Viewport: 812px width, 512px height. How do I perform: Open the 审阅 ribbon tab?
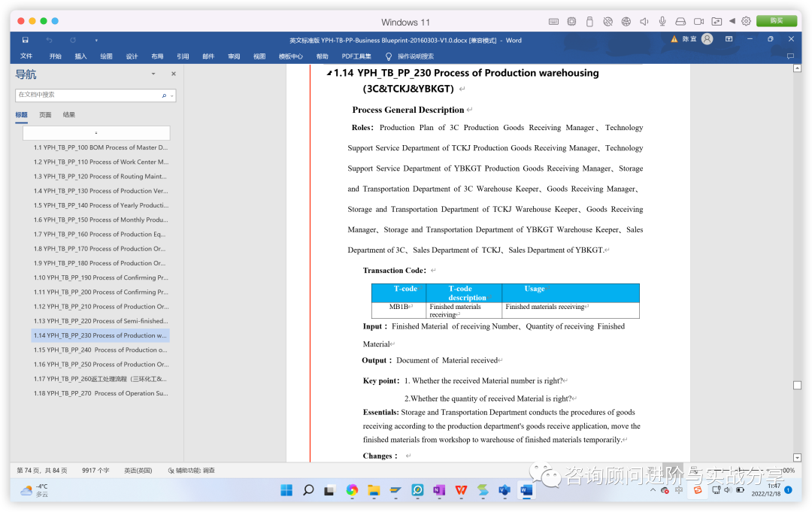click(234, 56)
